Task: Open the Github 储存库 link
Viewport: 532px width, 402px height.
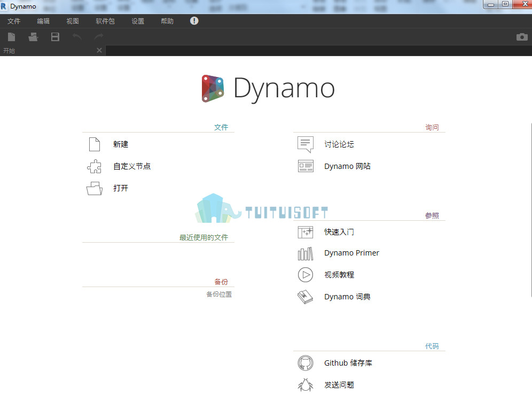Action: [348, 363]
